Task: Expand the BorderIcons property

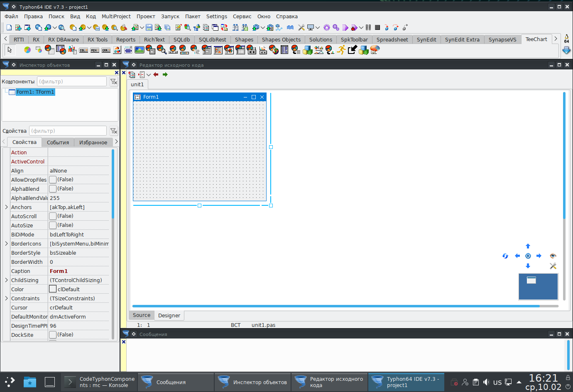Action: (6, 243)
